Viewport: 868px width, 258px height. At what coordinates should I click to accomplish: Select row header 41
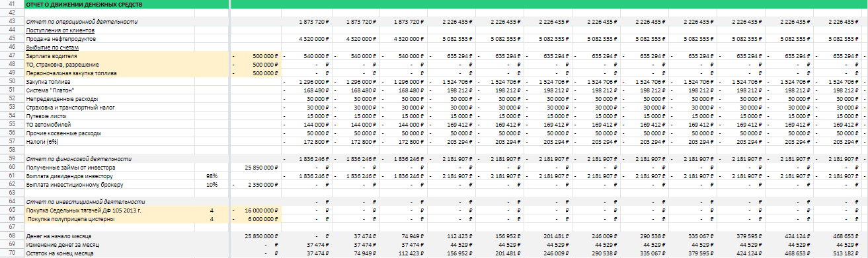coord(11,4)
